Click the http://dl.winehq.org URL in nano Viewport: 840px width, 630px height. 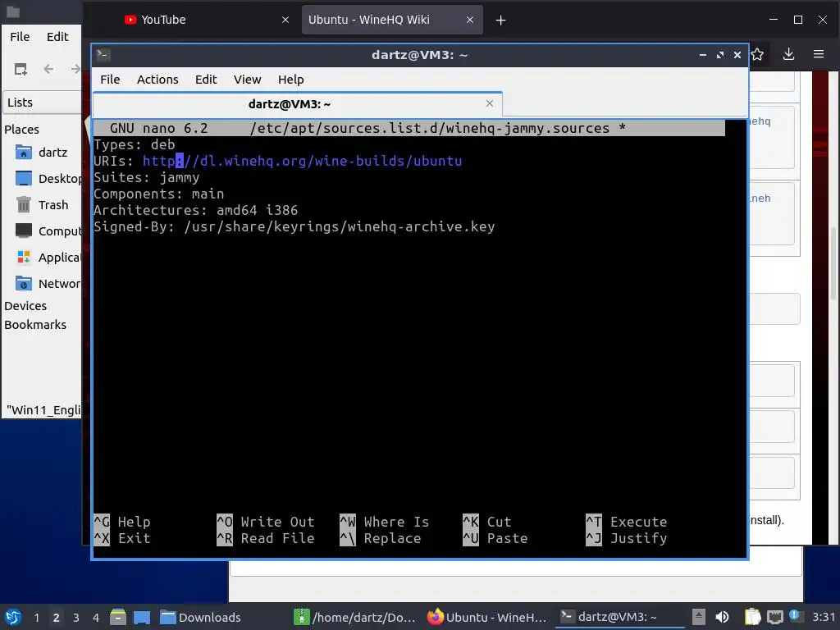[302, 161]
